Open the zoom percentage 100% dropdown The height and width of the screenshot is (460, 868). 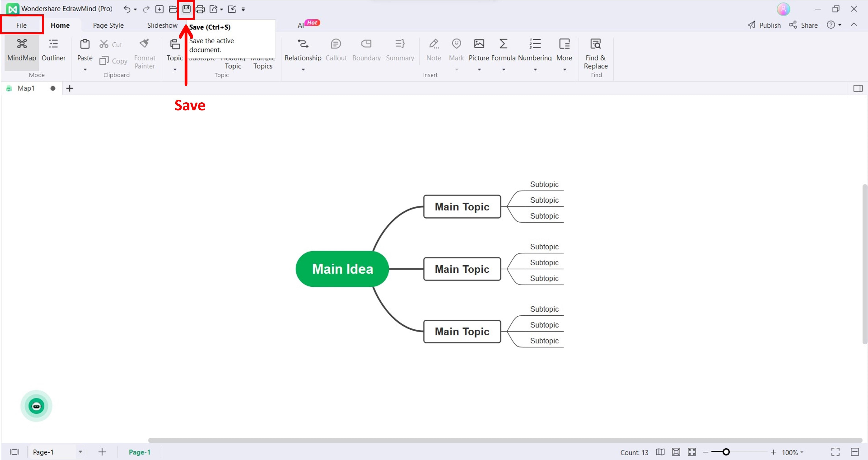[x=793, y=452]
